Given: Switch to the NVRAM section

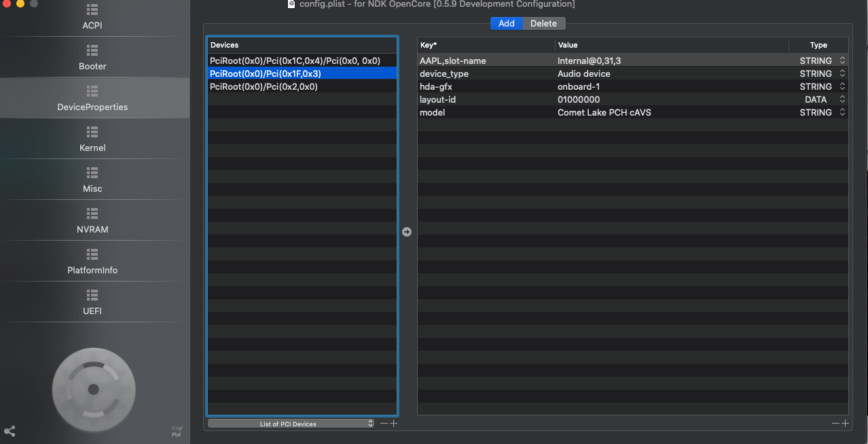Looking at the screenshot, I should (92, 221).
